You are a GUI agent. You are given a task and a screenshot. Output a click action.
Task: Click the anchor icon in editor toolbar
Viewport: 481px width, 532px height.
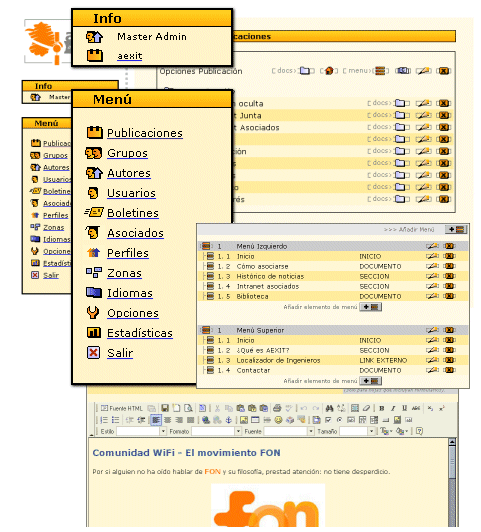pos(229,420)
